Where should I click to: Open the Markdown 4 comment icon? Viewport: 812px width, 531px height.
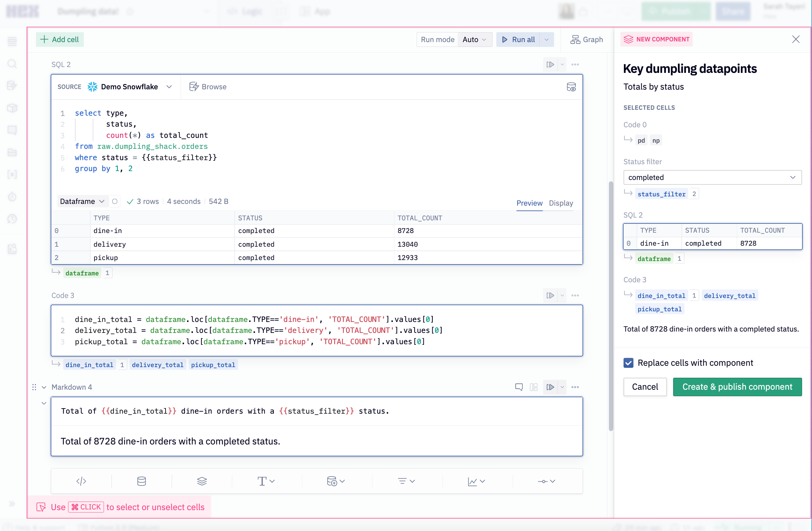tap(519, 387)
